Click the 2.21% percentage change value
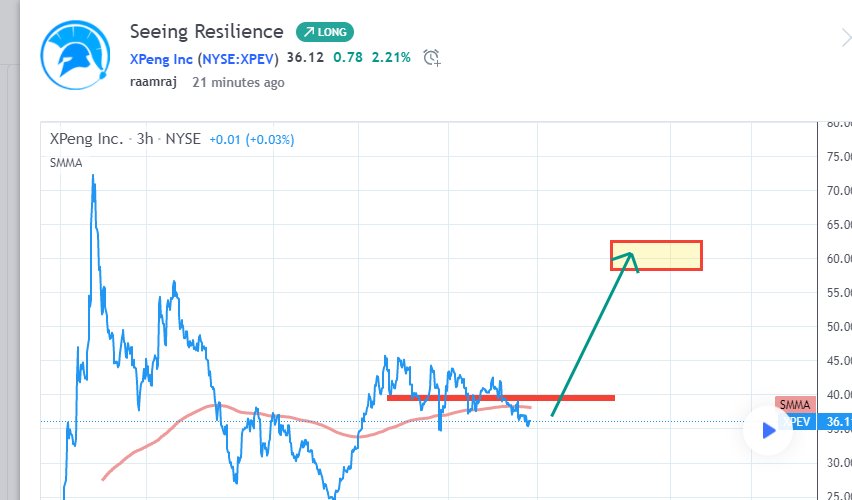 click(x=391, y=58)
